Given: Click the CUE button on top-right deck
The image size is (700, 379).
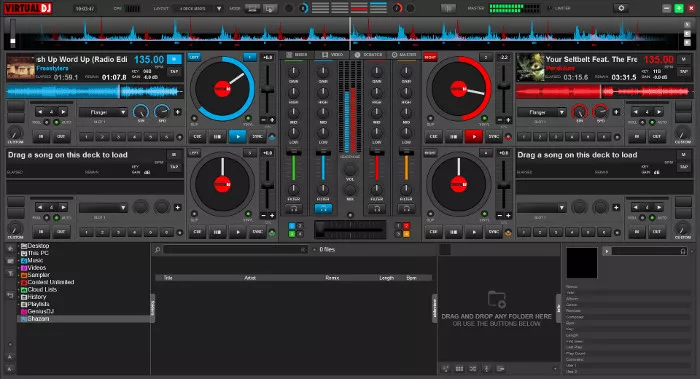Looking at the screenshot, I should tap(433, 137).
